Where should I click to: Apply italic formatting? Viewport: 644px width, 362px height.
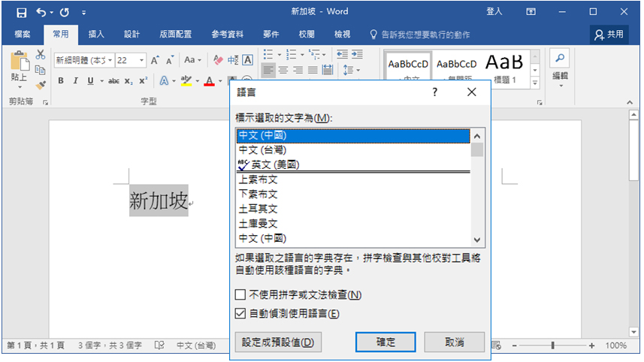point(75,80)
